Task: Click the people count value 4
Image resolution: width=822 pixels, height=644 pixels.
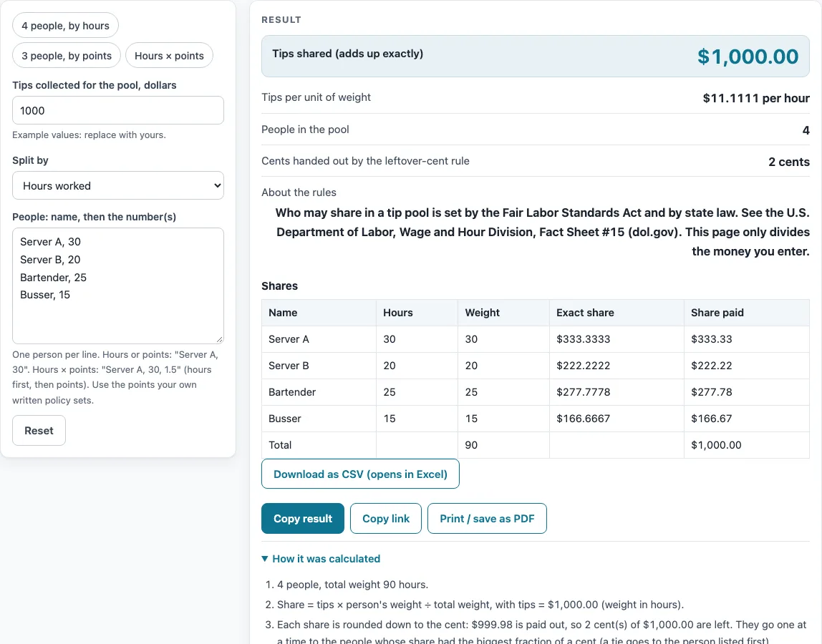Action: coord(806,130)
